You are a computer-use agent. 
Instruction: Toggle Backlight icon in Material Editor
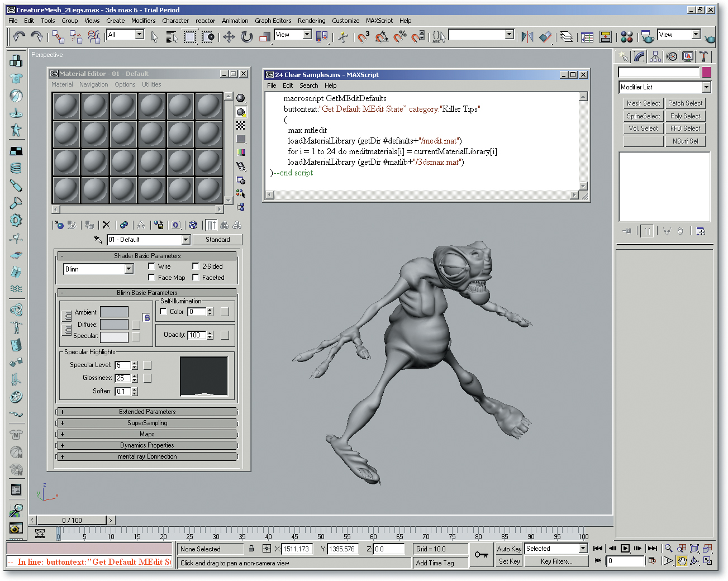point(241,112)
